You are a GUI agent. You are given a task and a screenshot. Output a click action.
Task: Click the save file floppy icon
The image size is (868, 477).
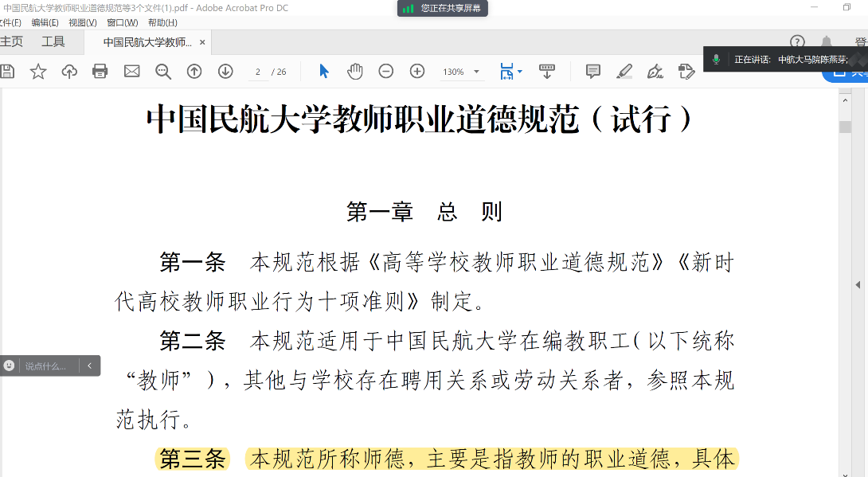[7, 72]
